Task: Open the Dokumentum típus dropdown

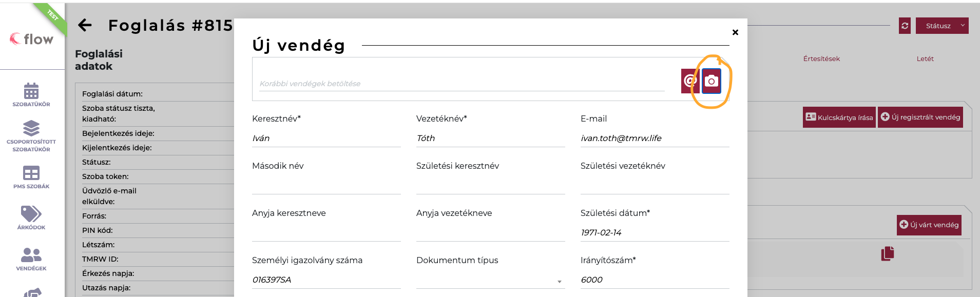Action: (490, 280)
